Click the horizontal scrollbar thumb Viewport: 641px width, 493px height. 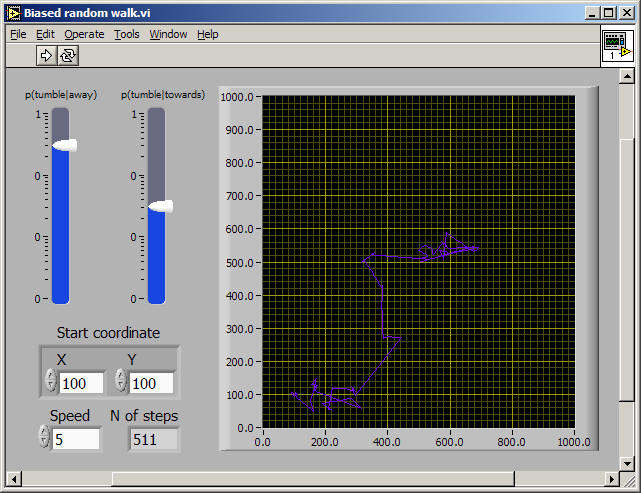(x=313, y=479)
